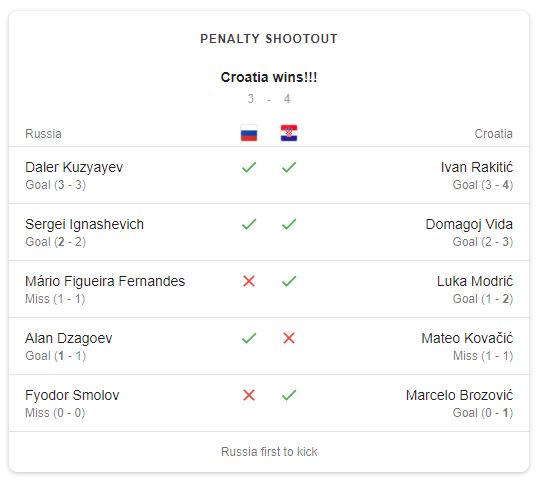Click the Croatia flag icon
The width and height of the screenshot is (538, 483).
pyautogui.click(x=289, y=133)
